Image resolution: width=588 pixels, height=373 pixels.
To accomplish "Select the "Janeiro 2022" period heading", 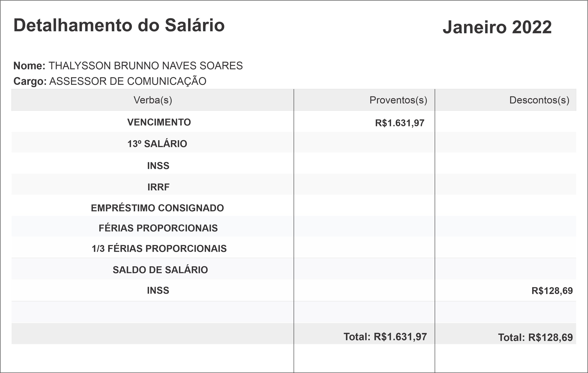I will click(497, 27).
